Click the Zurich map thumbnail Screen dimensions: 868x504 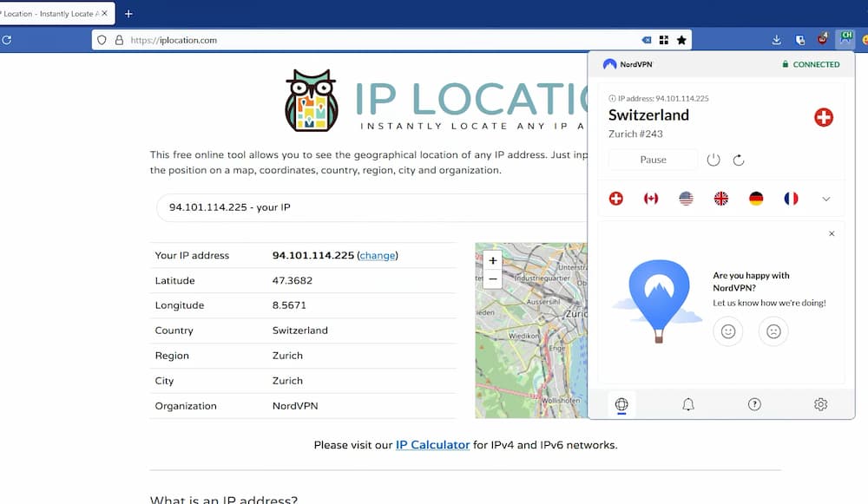(x=531, y=331)
